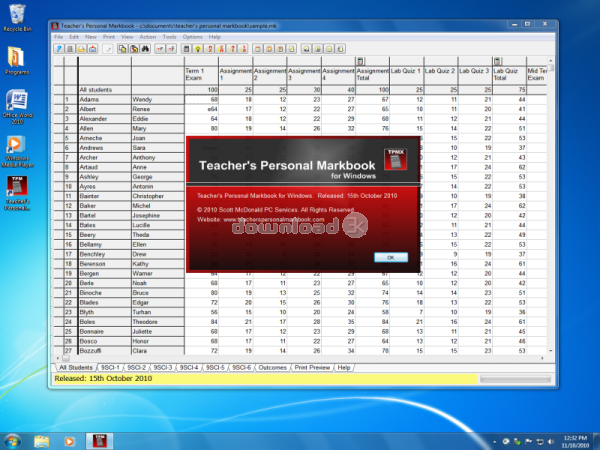Open the Options menu
This screenshot has width=600, height=450.
(x=192, y=37)
